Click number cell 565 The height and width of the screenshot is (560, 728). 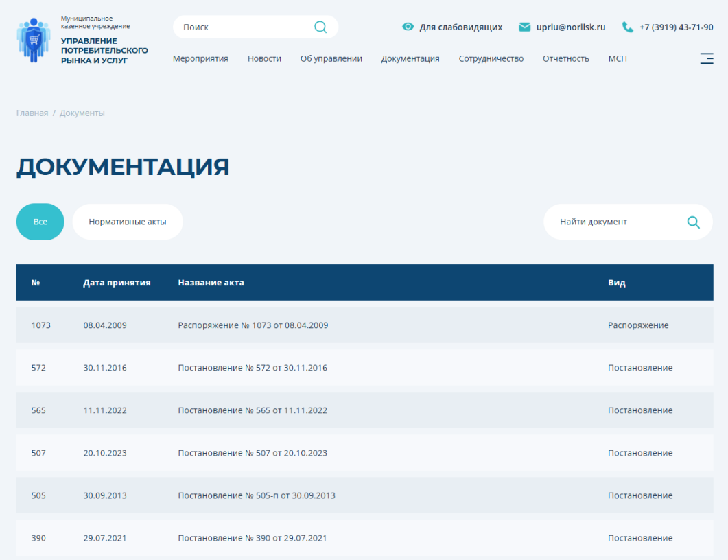(x=38, y=410)
